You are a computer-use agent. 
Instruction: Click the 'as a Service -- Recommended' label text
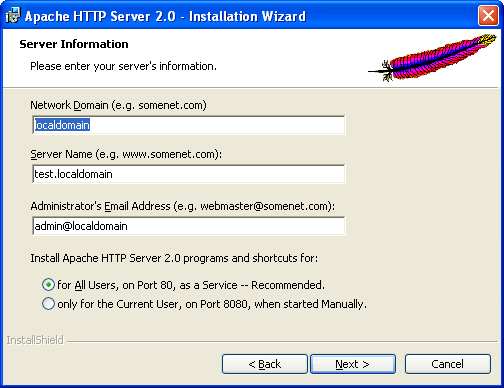[x=252, y=285]
